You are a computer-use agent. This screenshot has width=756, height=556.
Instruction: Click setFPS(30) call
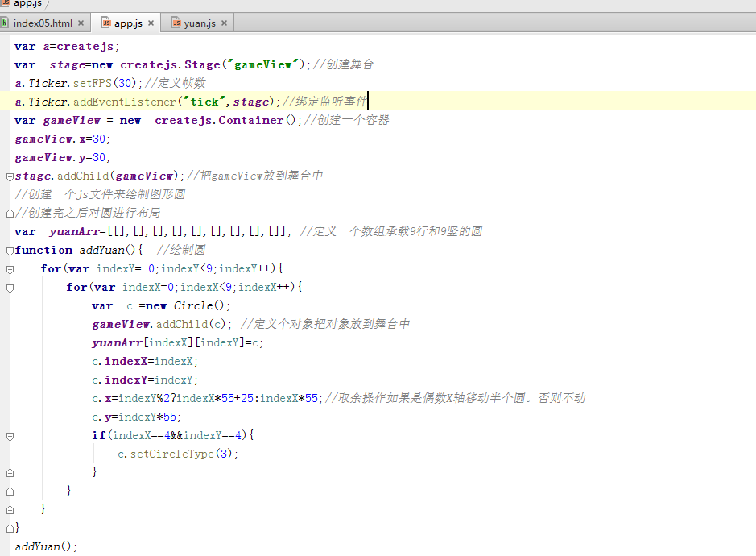pos(105,83)
